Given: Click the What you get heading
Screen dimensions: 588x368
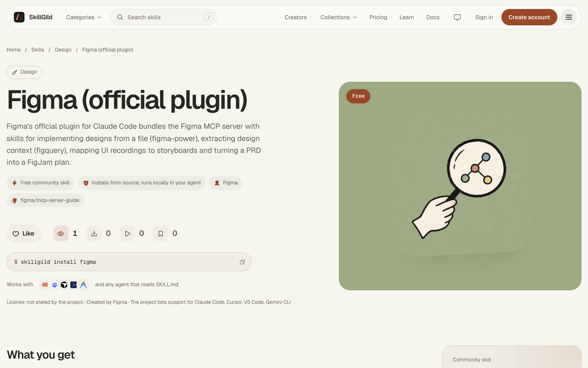Looking at the screenshot, I should tap(41, 355).
